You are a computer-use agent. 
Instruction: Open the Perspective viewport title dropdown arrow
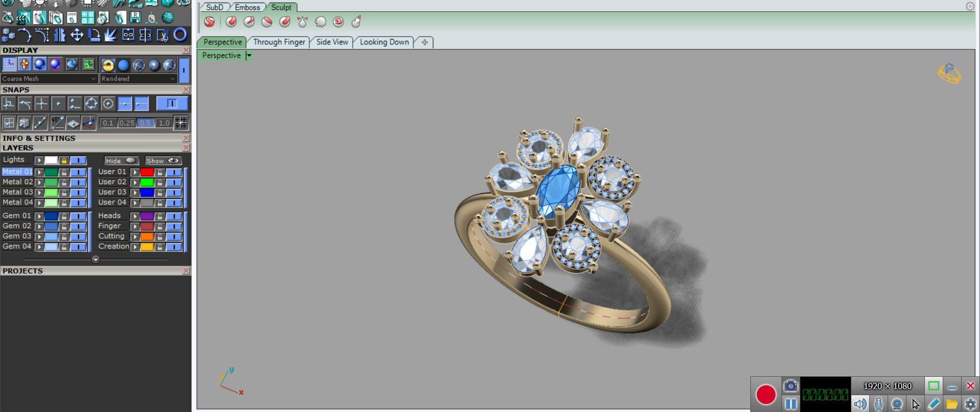click(x=249, y=56)
